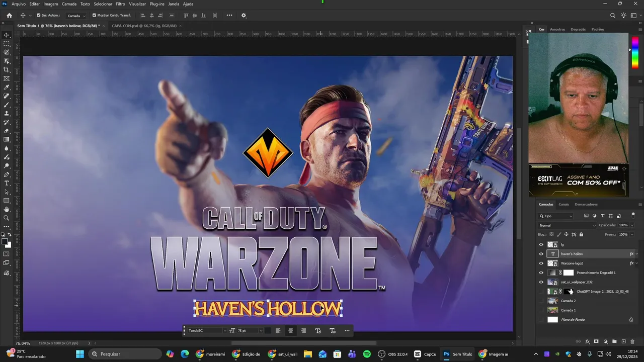Viewport: 644px width, 362px height.
Task: Open the Tipo layer filter dropdown
Action: (556, 216)
